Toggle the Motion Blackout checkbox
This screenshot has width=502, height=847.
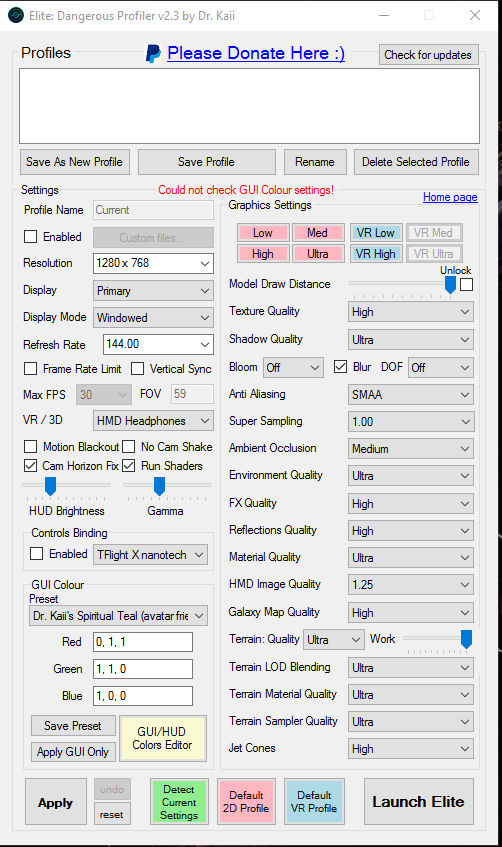click(x=31, y=446)
